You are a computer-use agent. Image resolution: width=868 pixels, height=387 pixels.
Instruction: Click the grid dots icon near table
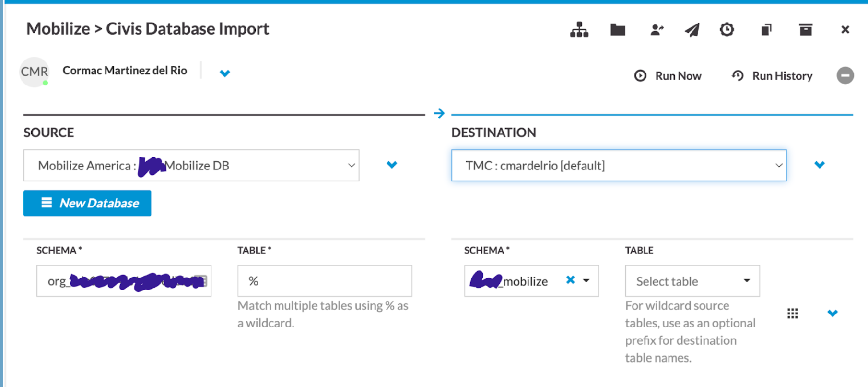793,314
